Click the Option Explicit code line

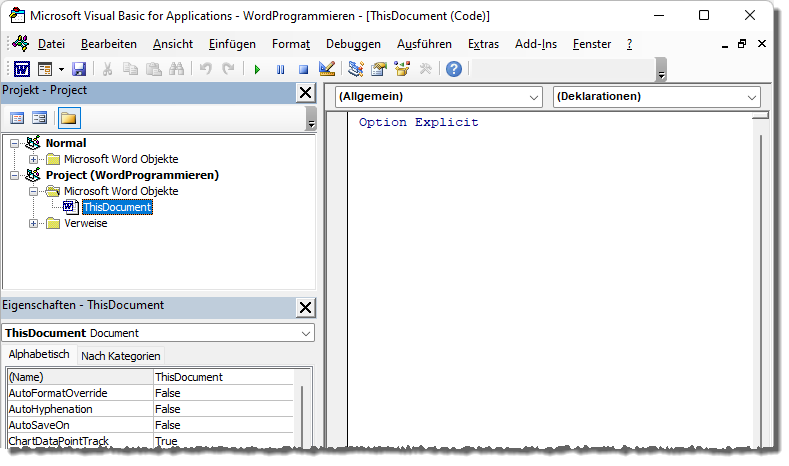(x=418, y=122)
